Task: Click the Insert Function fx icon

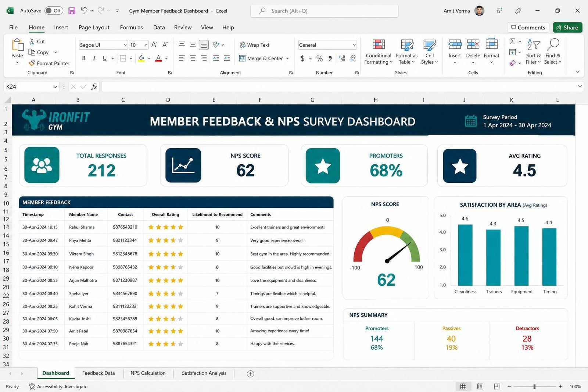Action: tap(94, 86)
